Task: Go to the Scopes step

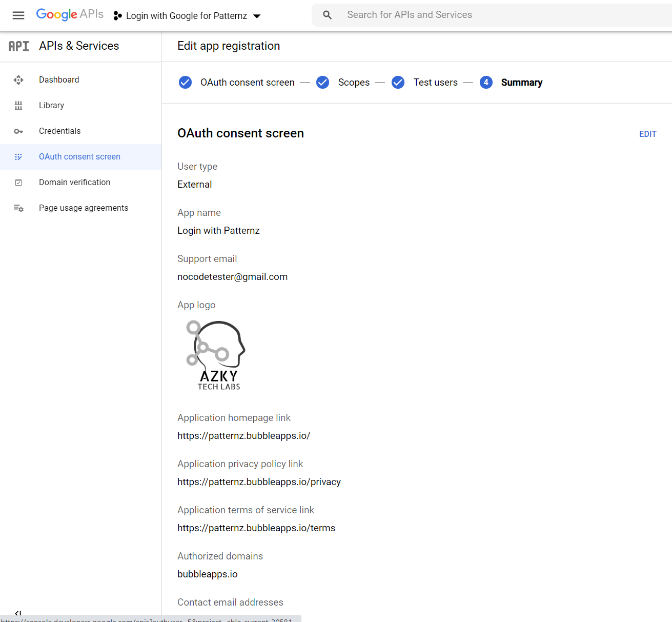Action: click(354, 83)
